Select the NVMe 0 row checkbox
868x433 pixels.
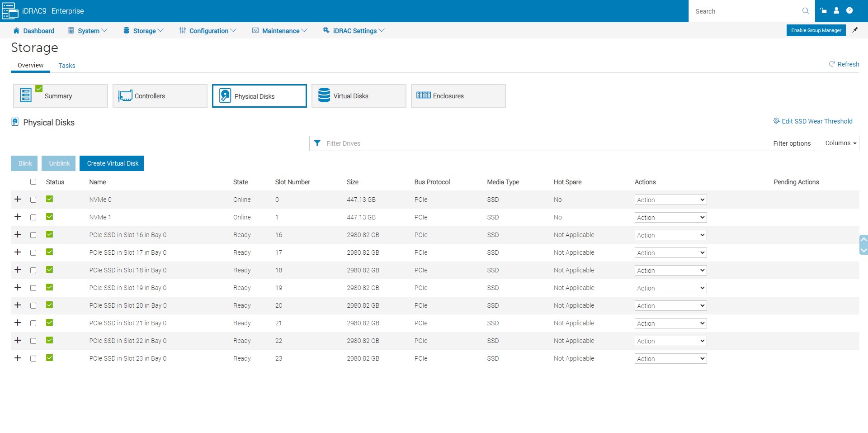coord(33,200)
